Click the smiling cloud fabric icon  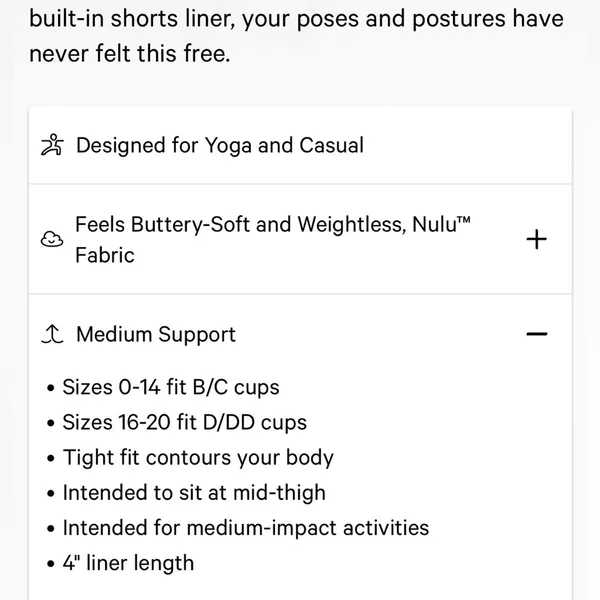pyautogui.click(x=52, y=240)
